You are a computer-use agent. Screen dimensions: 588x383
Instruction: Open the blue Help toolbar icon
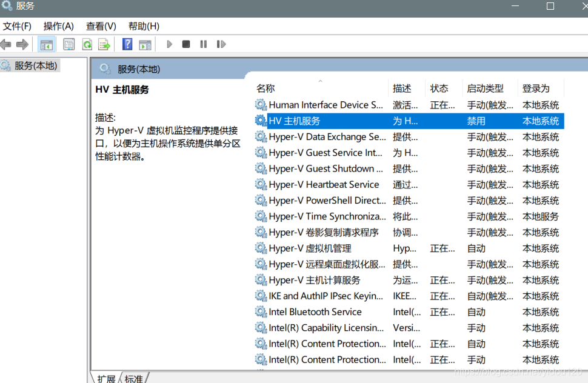127,44
